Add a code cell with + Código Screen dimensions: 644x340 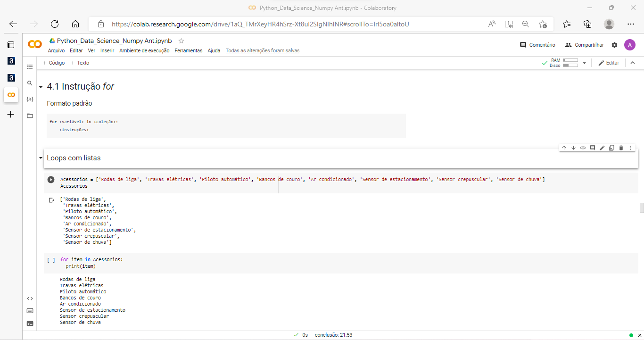click(54, 63)
